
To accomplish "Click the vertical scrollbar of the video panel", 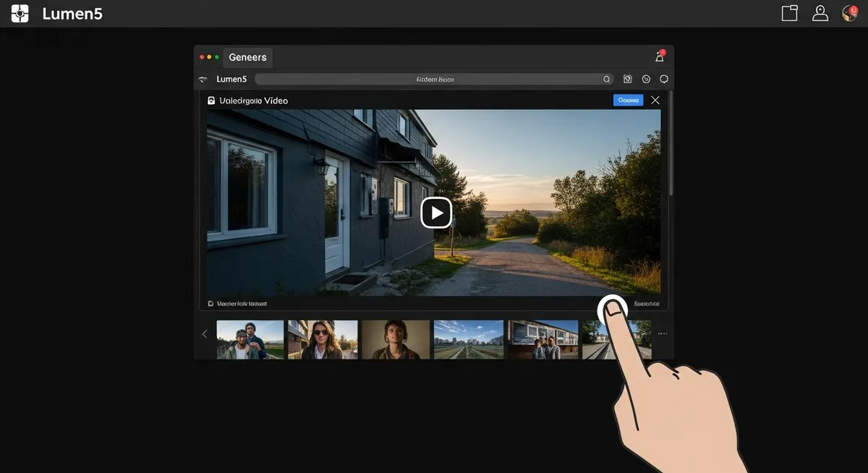I will [x=671, y=145].
